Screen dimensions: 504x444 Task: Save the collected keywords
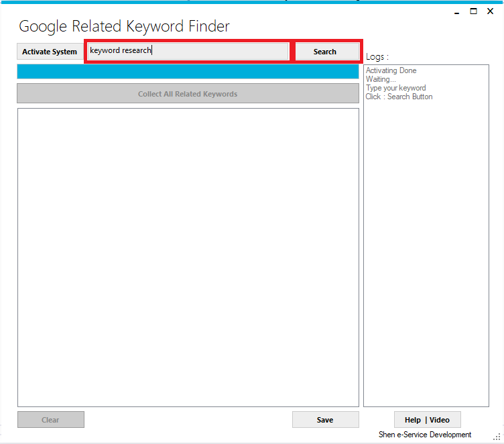point(326,420)
